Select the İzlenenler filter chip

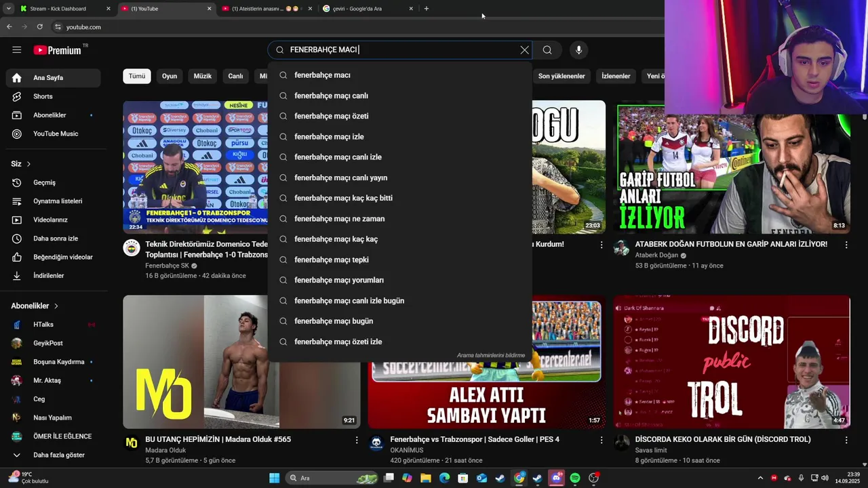click(x=616, y=76)
